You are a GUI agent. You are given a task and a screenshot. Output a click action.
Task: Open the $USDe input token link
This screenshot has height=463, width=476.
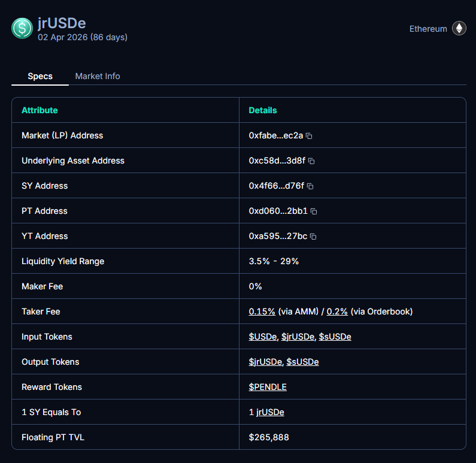tap(263, 337)
